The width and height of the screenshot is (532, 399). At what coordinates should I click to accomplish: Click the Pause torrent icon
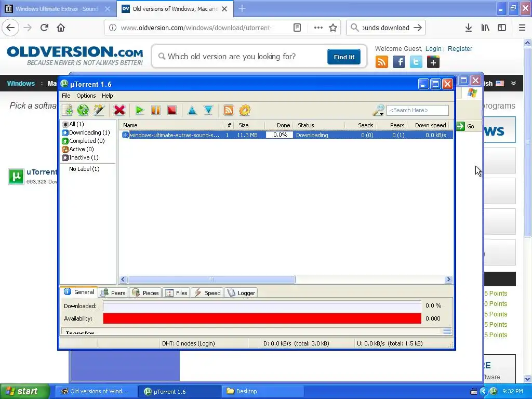tap(156, 110)
